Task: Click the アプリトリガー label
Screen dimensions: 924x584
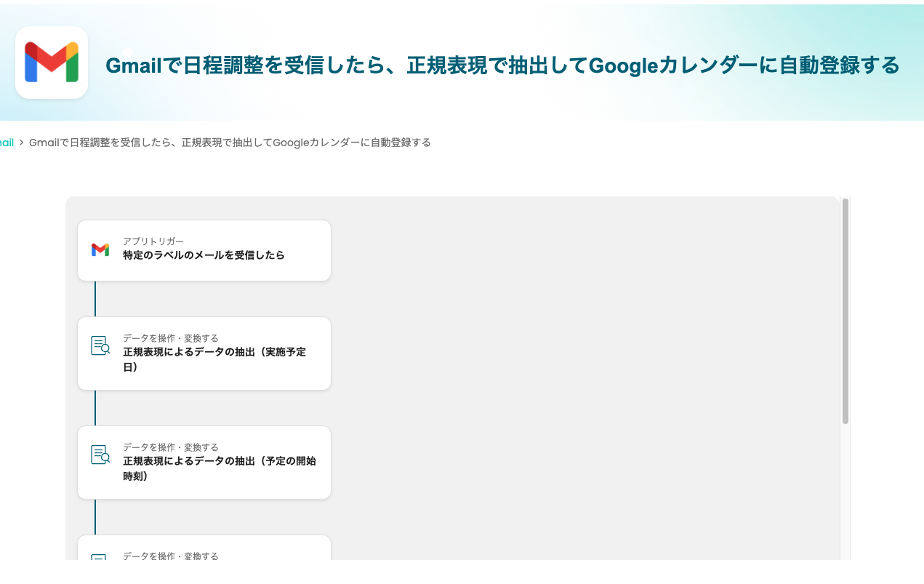Action: (x=153, y=241)
